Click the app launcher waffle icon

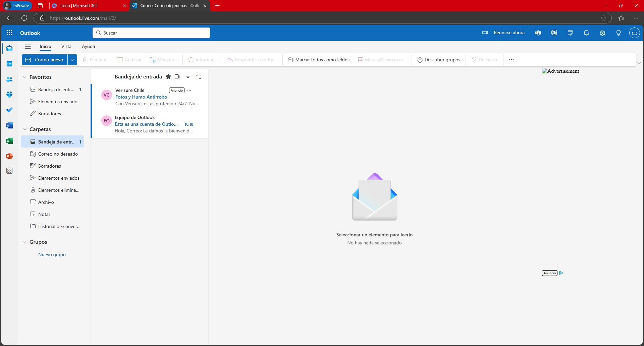point(9,33)
